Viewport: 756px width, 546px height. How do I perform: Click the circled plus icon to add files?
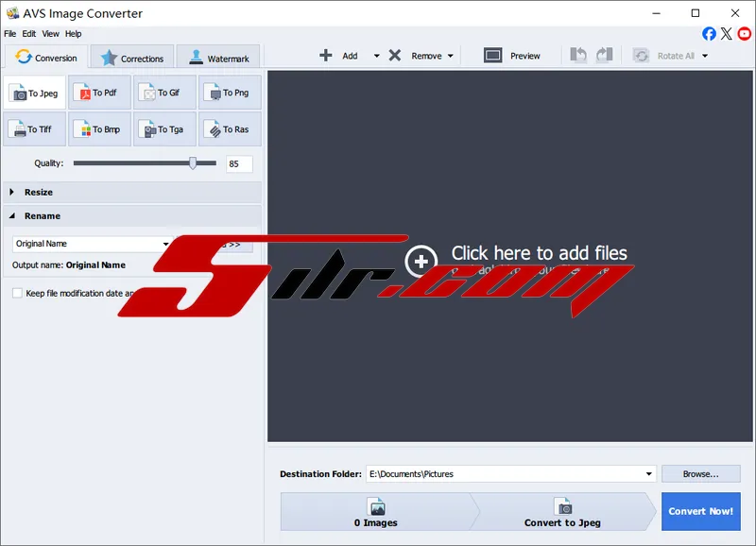421,262
